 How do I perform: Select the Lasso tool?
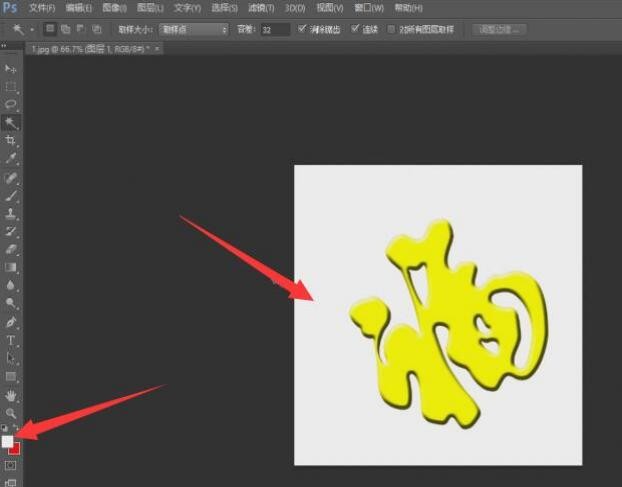click(x=11, y=105)
